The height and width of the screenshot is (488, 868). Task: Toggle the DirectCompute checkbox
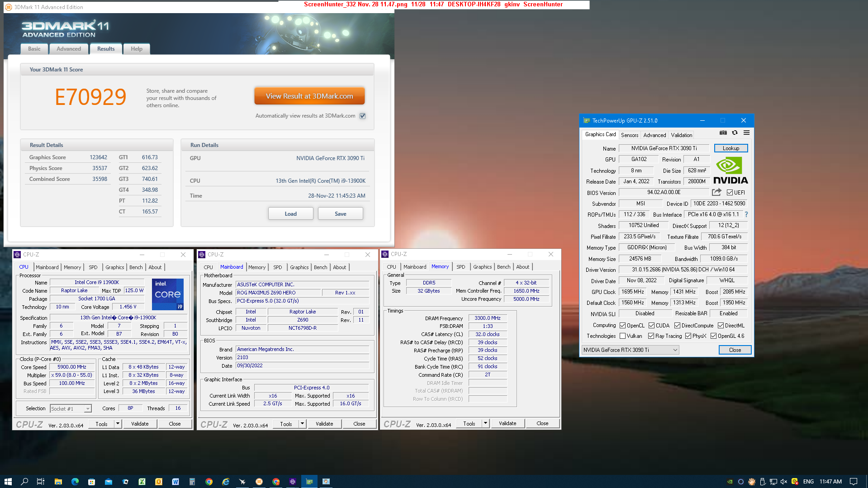coord(677,325)
